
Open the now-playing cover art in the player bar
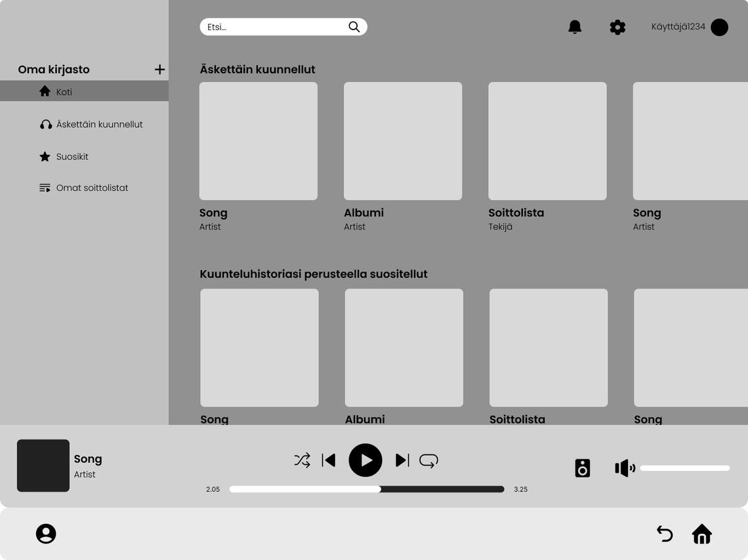(x=43, y=466)
